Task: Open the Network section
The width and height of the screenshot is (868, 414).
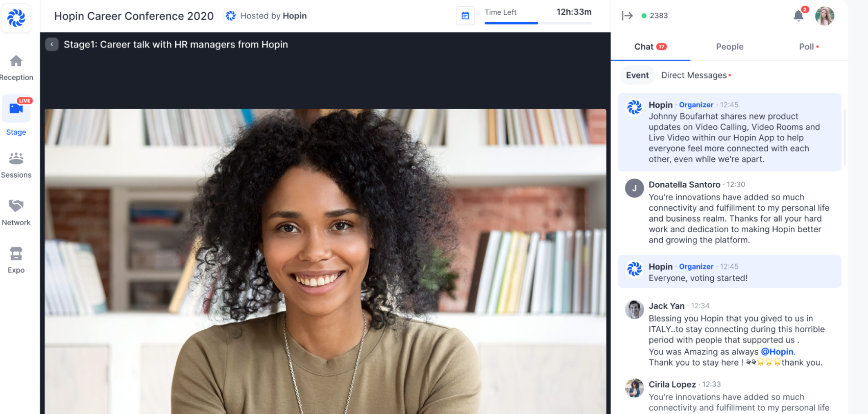Action: pos(16,212)
